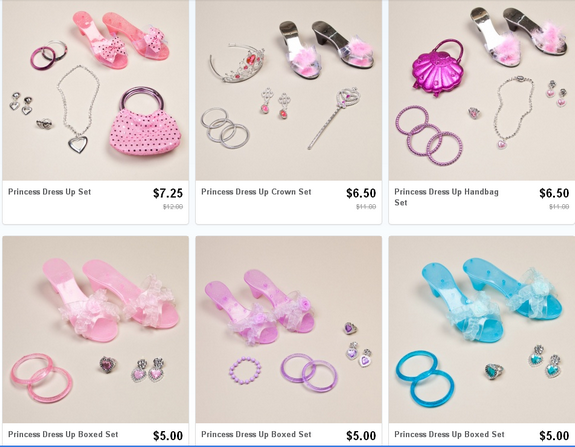Viewport: 575px width, 447px height.
Task: Click the blue Princess Dress Up Boxed Set title
Action: point(449,435)
